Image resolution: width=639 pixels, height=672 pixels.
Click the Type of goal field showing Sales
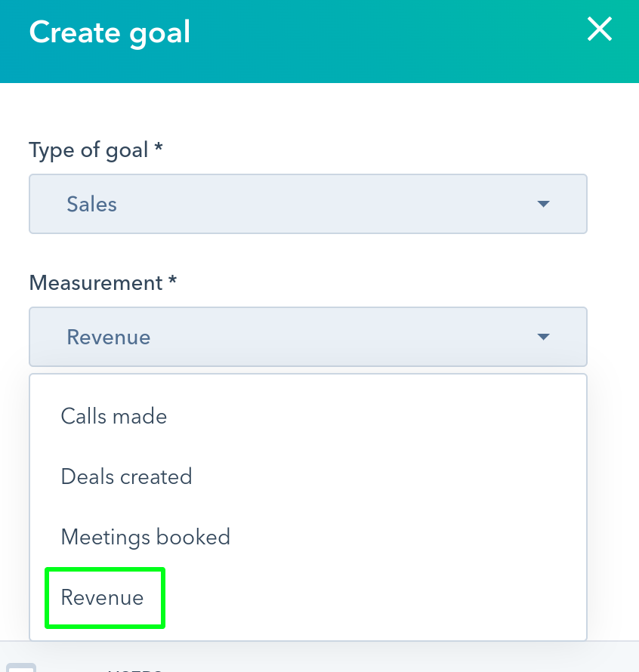[x=307, y=203]
